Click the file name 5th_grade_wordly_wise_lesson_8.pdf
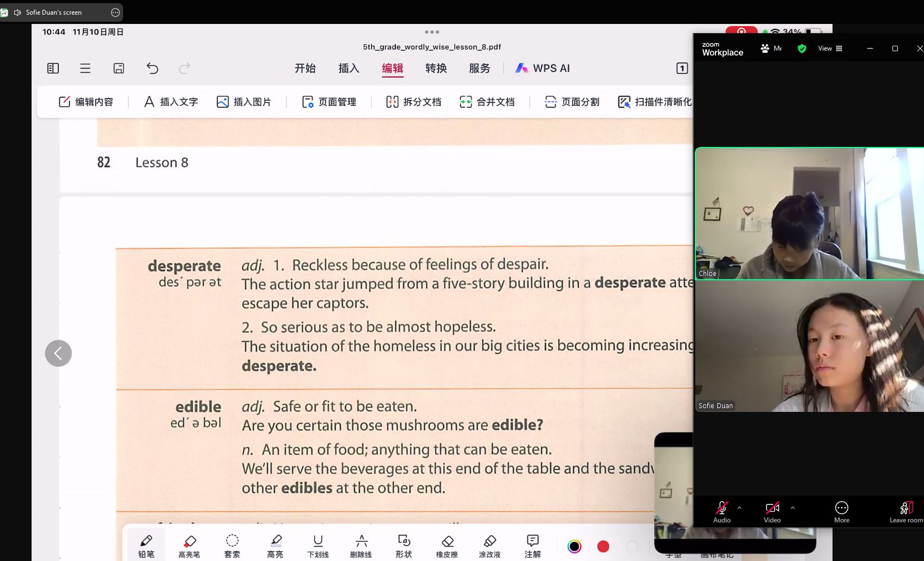 click(432, 47)
